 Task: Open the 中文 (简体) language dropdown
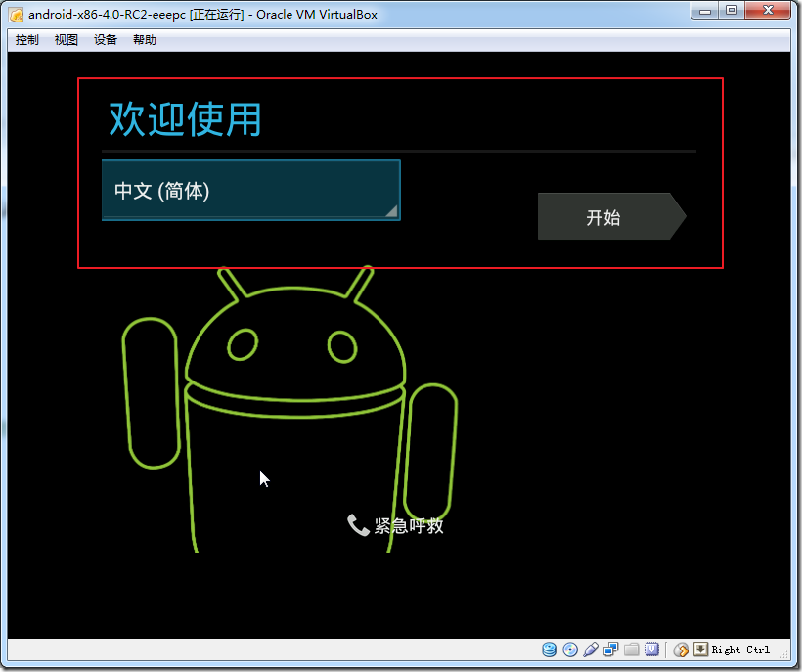coord(250,190)
